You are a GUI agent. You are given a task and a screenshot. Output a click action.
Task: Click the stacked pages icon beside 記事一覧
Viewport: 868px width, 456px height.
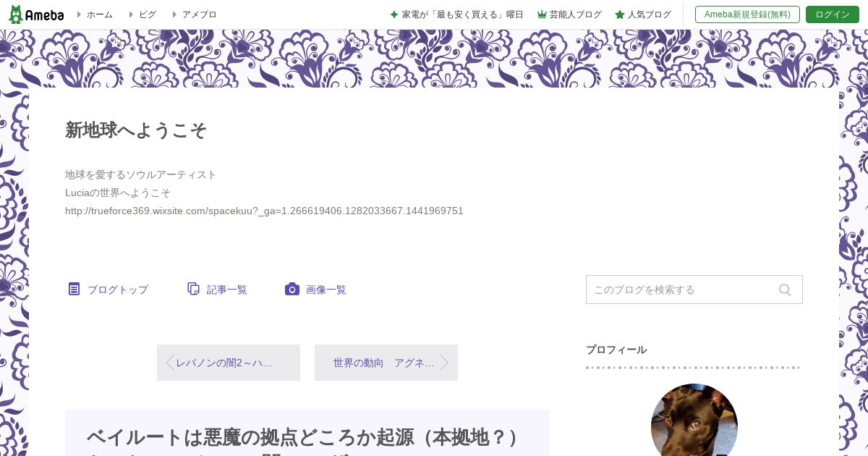193,289
